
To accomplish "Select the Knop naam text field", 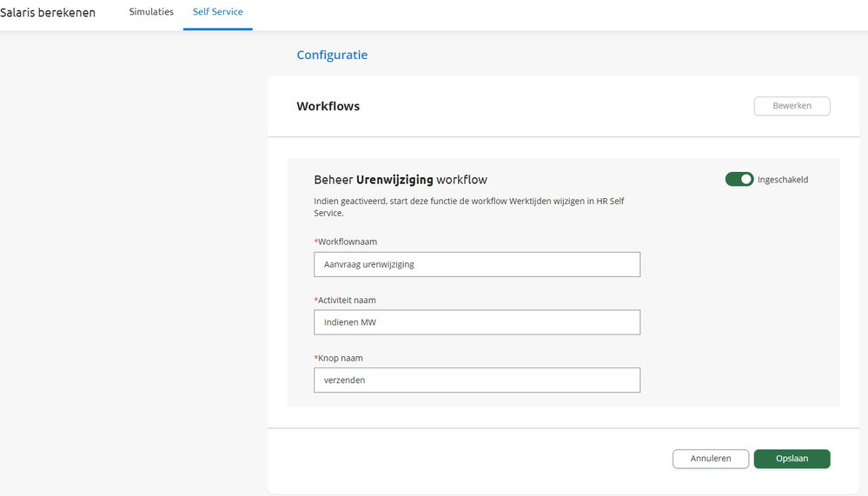I will click(x=476, y=380).
